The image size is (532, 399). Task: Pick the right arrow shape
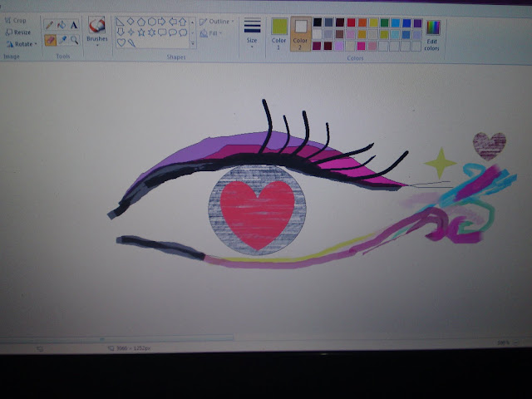pos(161,22)
